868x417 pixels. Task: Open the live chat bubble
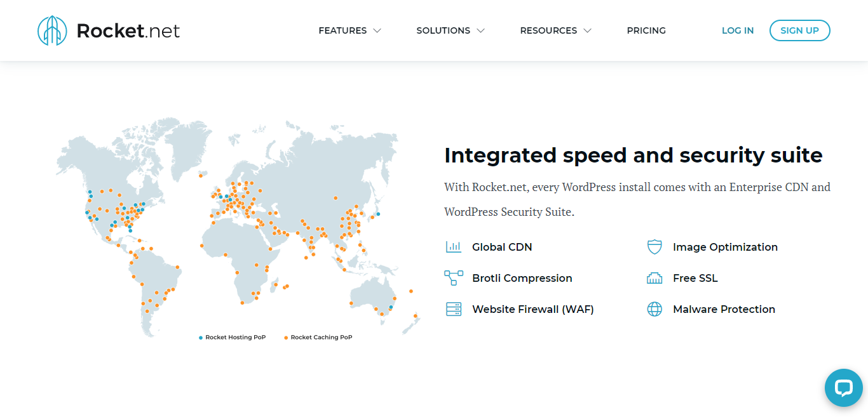pos(843,388)
